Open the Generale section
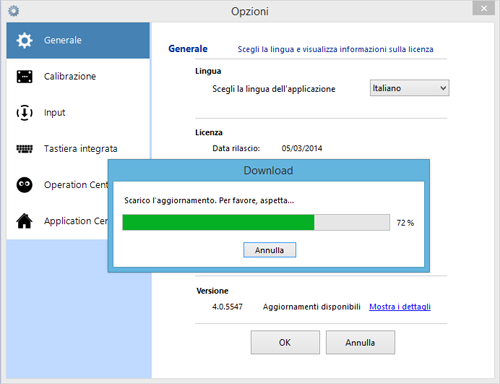The image size is (500, 384). click(78, 40)
